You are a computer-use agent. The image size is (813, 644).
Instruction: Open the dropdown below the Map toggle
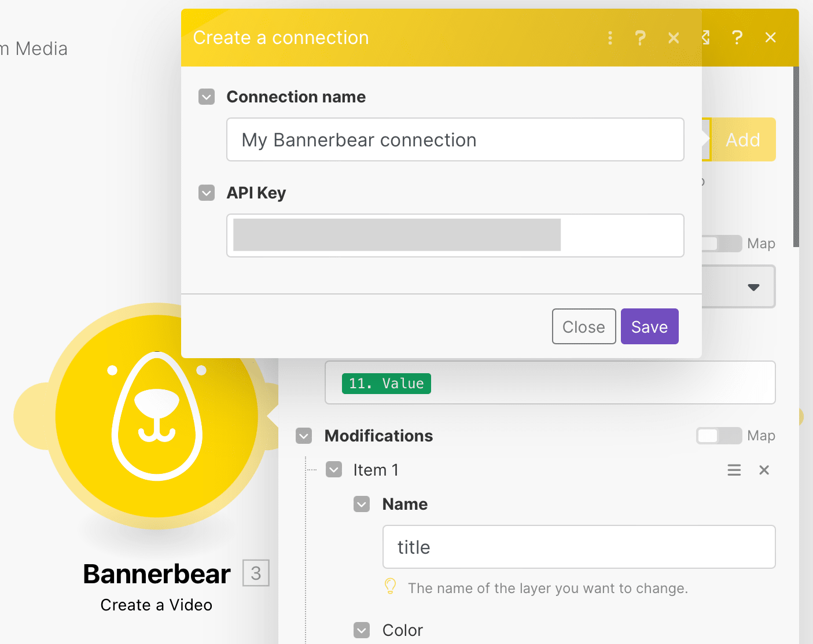753,286
